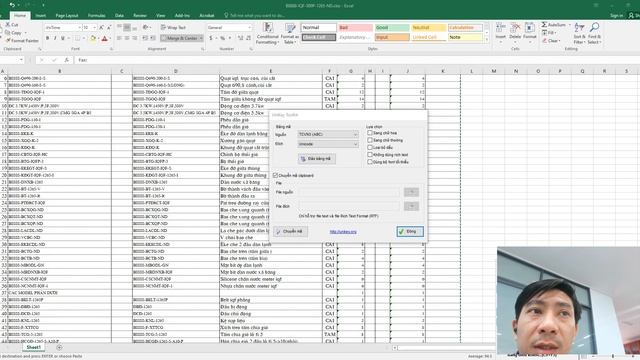640x360 pixels.
Task: Open Find & Select magnifier menu
Action: [x=594, y=33]
